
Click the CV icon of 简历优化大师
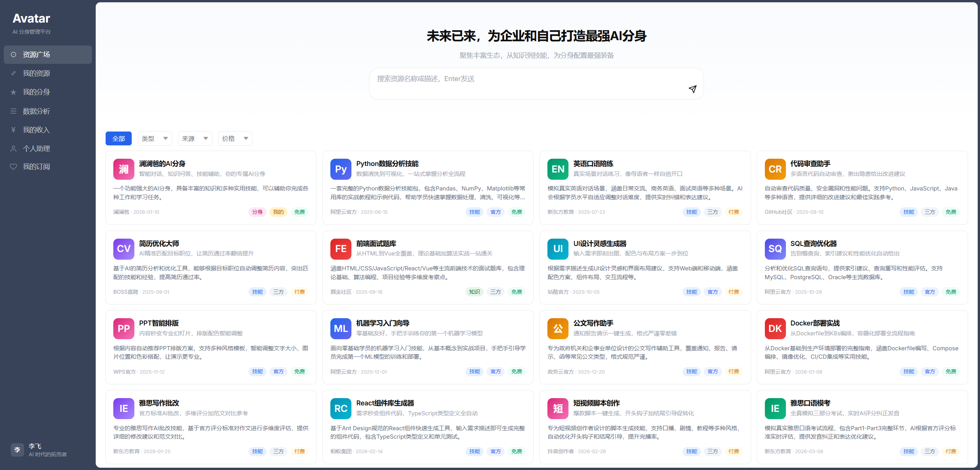coord(124,249)
